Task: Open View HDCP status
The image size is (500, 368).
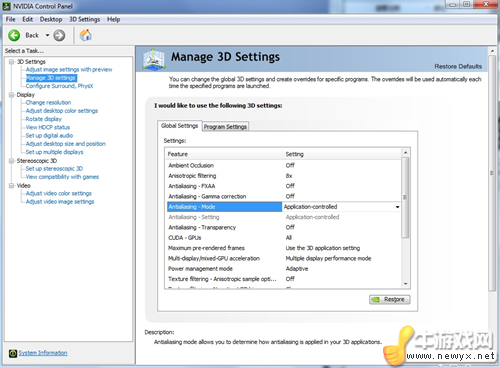Action: [x=48, y=127]
